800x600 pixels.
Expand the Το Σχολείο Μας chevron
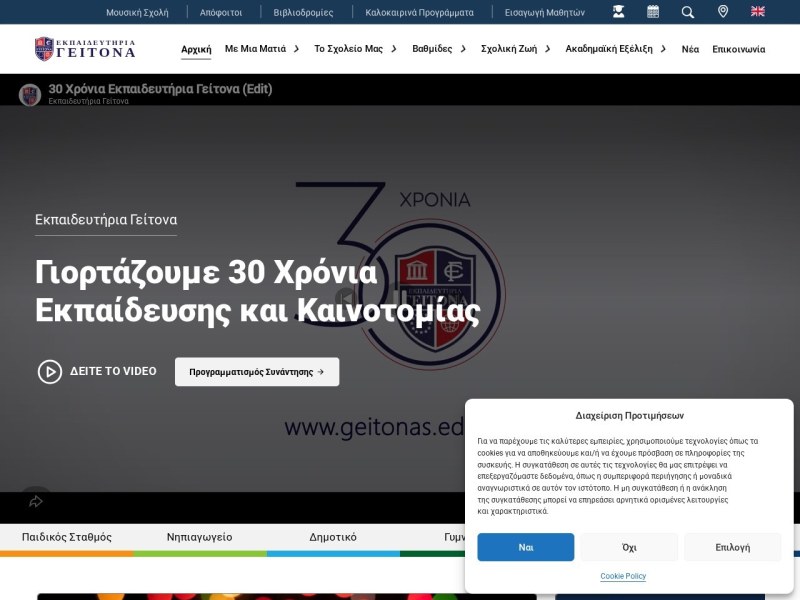pyautogui.click(x=394, y=49)
